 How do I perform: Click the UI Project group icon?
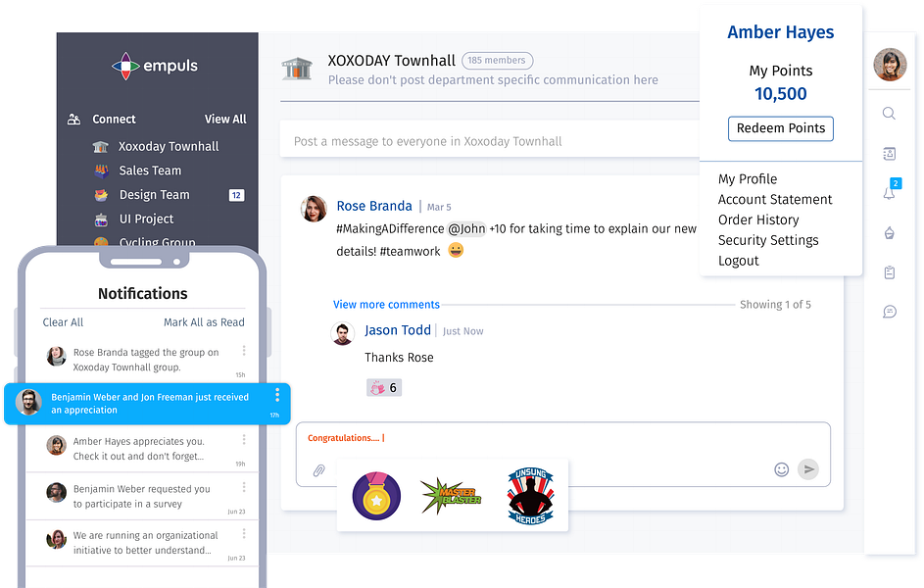[x=101, y=220]
